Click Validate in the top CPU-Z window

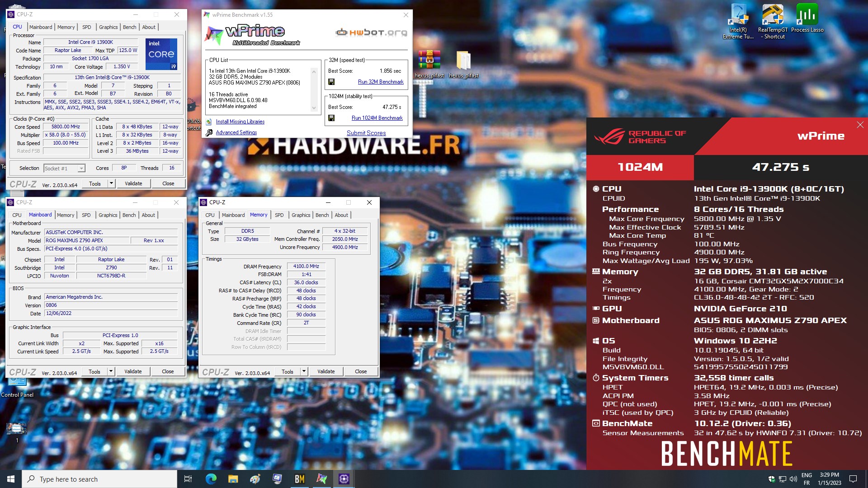coord(133,183)
